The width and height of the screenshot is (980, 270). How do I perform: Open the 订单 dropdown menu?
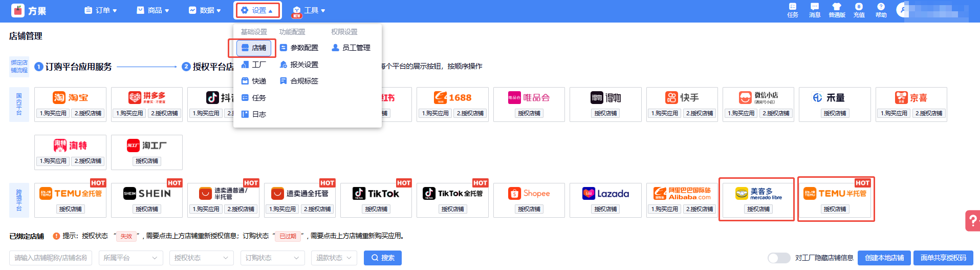101,10
